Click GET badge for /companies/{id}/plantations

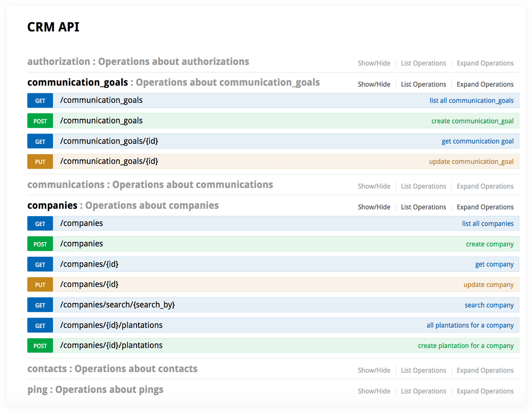pyautogui.click(x=40, y=326)
